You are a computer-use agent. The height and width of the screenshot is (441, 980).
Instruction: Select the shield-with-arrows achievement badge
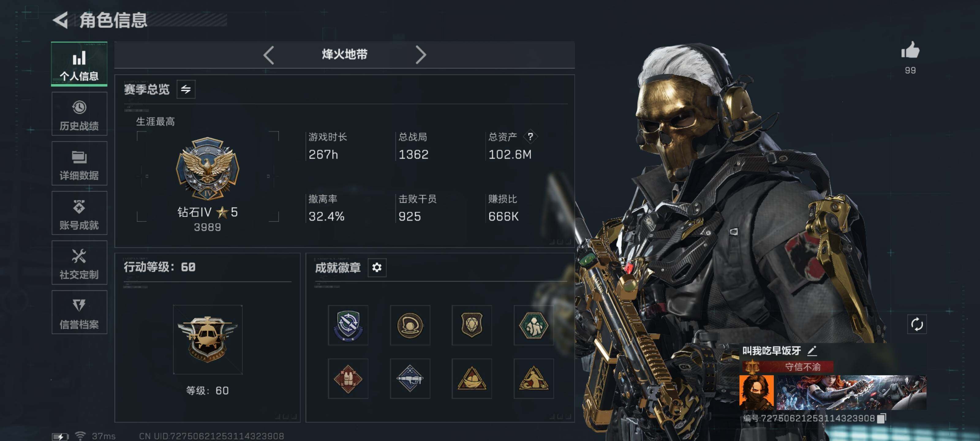[x=348, y=325]
